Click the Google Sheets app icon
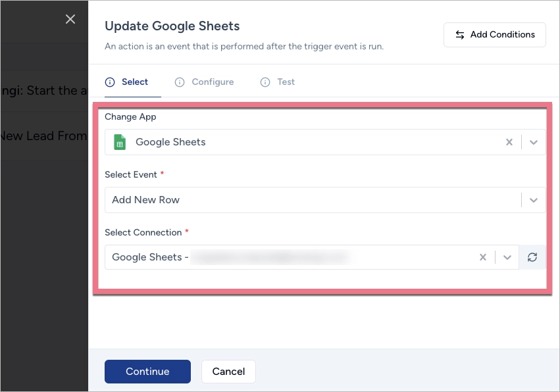This screenshot has height=392, width=560. click(x=120, y=142)
